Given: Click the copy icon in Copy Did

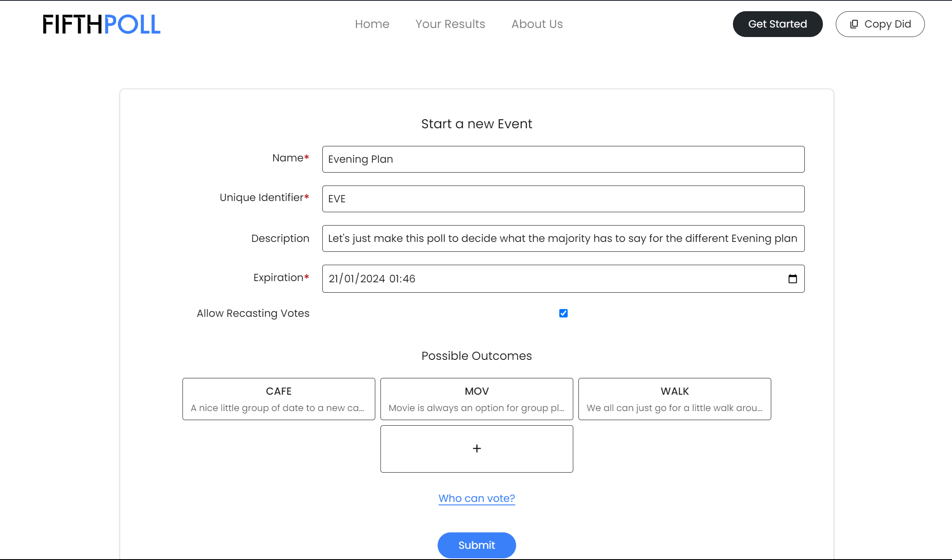Looking at the screenshot, I should point(854,24).
